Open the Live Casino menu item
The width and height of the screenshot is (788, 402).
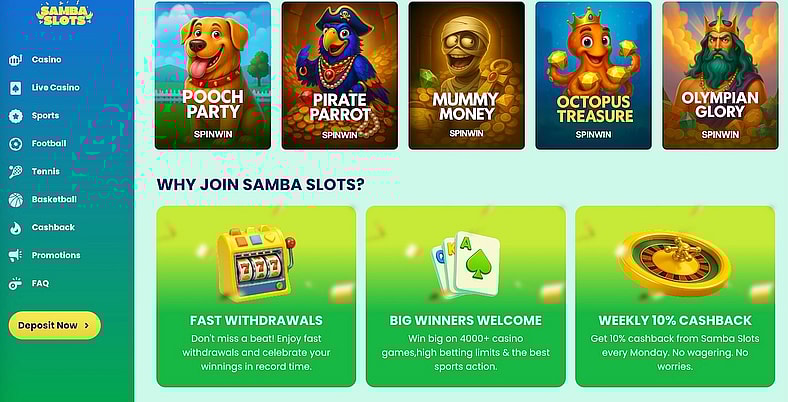pos(55,87)
